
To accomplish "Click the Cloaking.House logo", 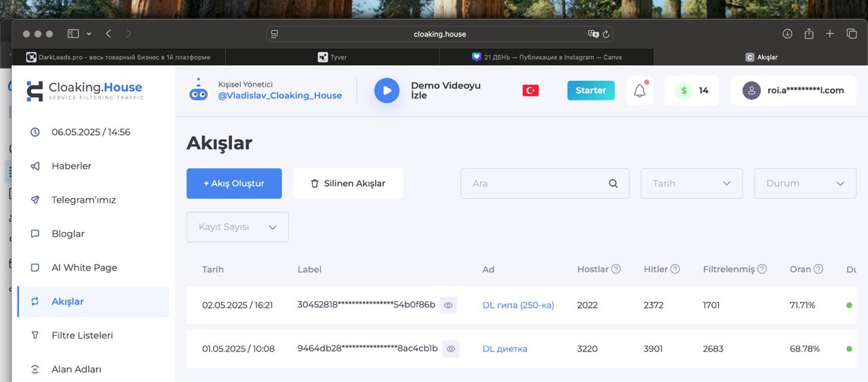I will click(84, 91).
